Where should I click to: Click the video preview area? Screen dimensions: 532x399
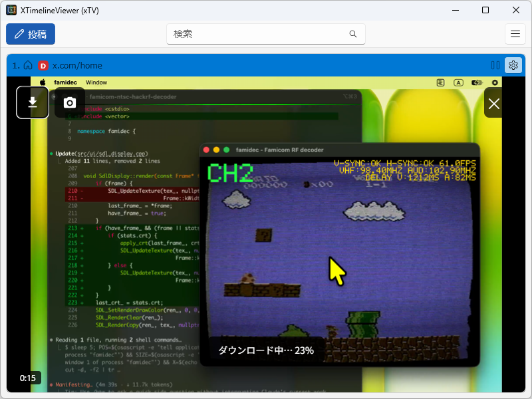[x=266, y=234]
